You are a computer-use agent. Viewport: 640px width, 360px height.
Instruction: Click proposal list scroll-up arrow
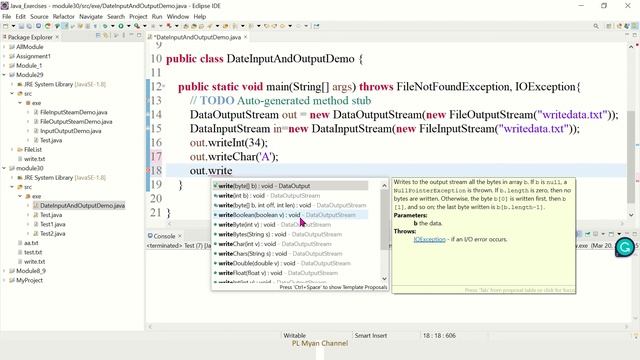click(384, 186)
